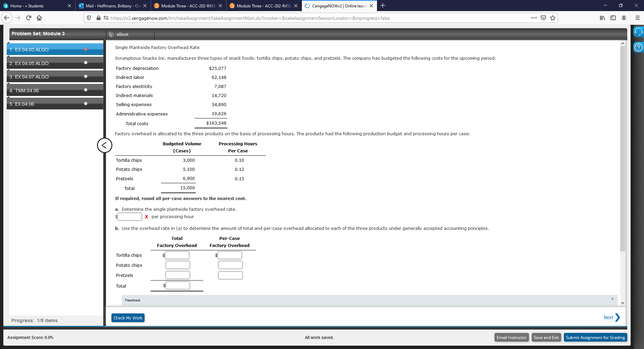Image resolution: width=644 pixels, height=349 pixels.
Task: Select the CengageNOWv2 browser tab
Action: tap(339, 6)
